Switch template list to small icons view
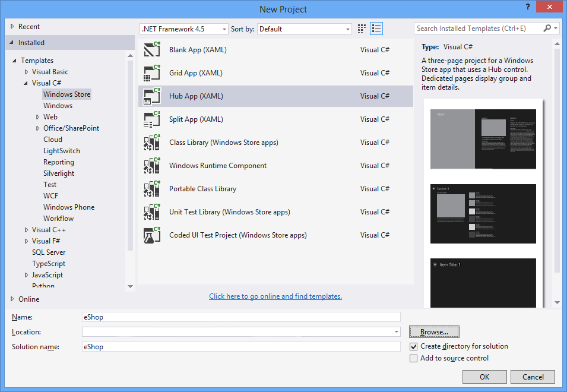This screenshot has width=567, height=392. [x=361, y=28]
